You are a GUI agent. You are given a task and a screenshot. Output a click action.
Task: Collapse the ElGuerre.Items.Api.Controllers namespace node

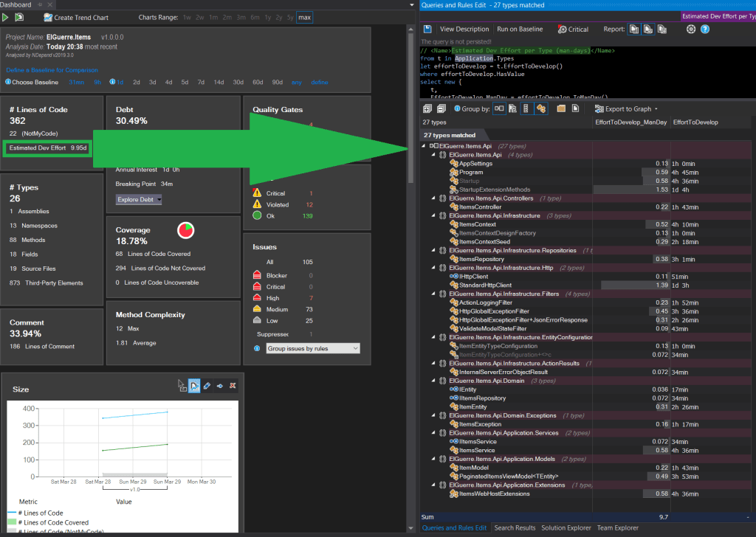[x=432, y=198]
